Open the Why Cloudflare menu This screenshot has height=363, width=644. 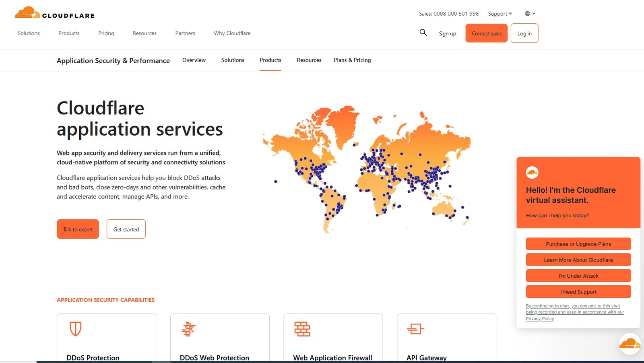click(x=232, y=33)
